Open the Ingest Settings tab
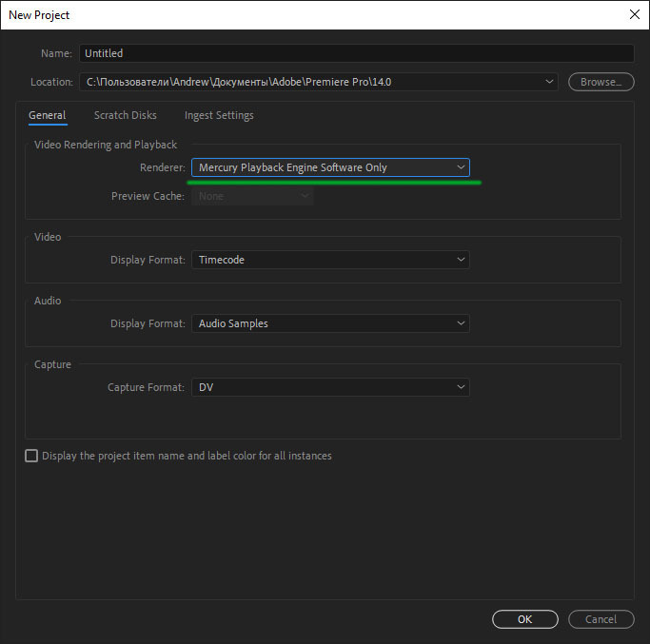The image size is (650, 644). coord(219,115)
